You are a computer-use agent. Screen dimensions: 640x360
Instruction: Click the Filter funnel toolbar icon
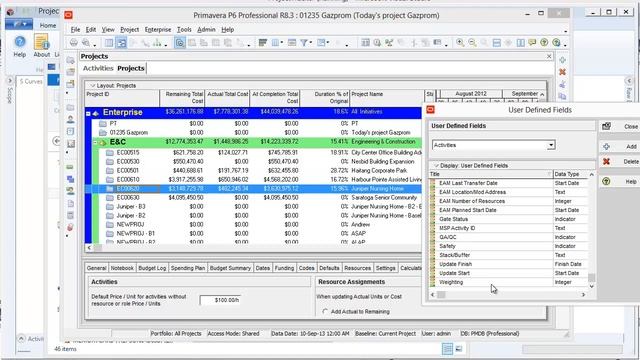pyautogui.click(x=304, y=42)
